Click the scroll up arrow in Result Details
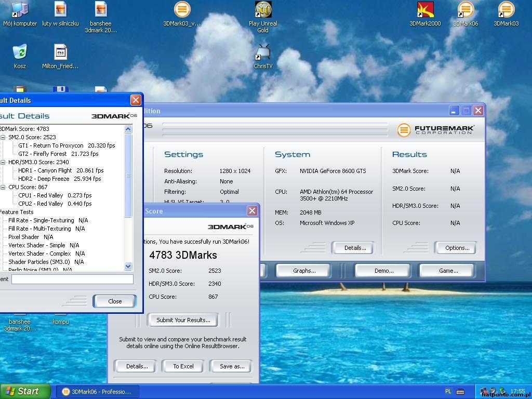This screenshot has height=399, width=532. click(128, 129)
